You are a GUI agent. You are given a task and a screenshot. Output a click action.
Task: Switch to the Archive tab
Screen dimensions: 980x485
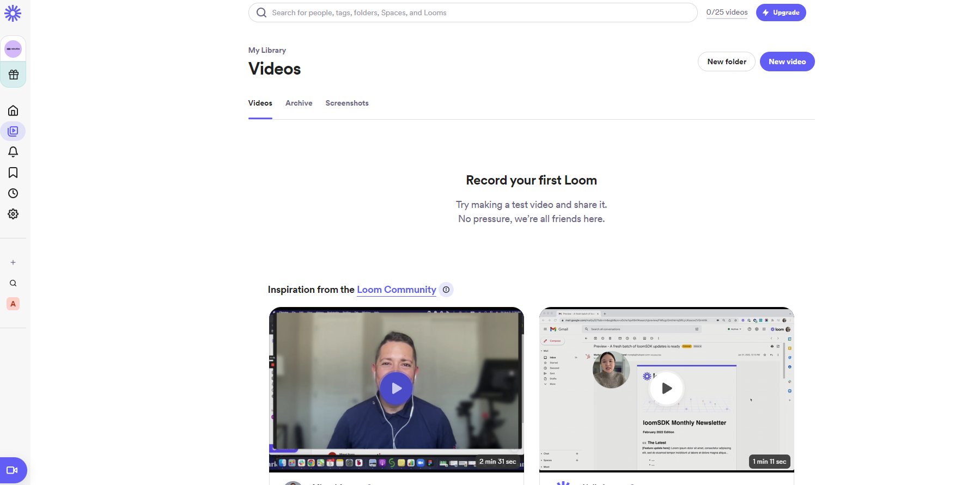[299, 103]
